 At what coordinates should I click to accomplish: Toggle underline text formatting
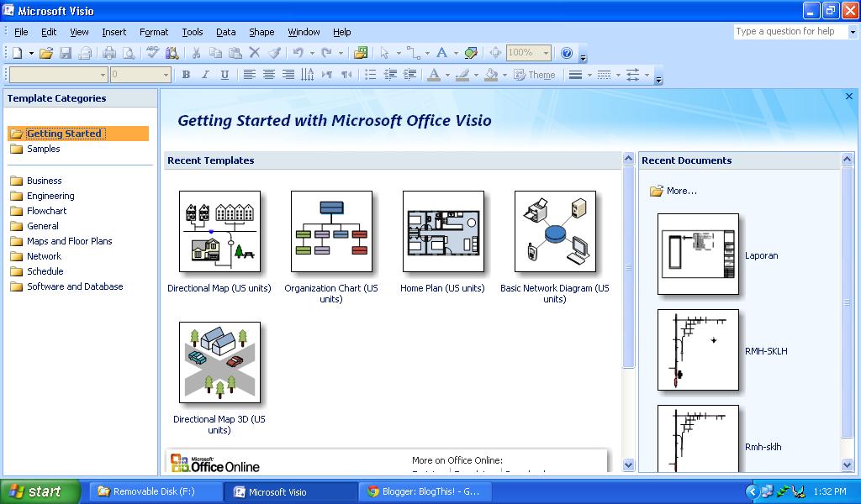[224, 74]
